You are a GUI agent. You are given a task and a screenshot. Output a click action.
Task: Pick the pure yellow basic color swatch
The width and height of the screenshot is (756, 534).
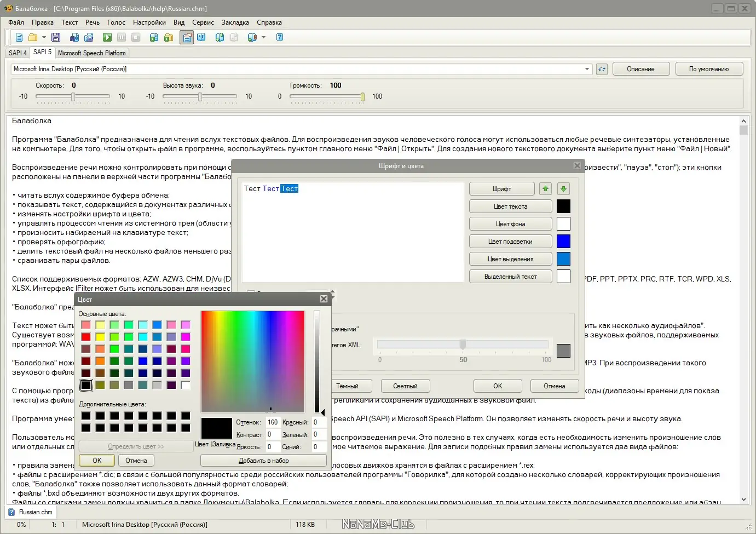(x=100, y=337)
